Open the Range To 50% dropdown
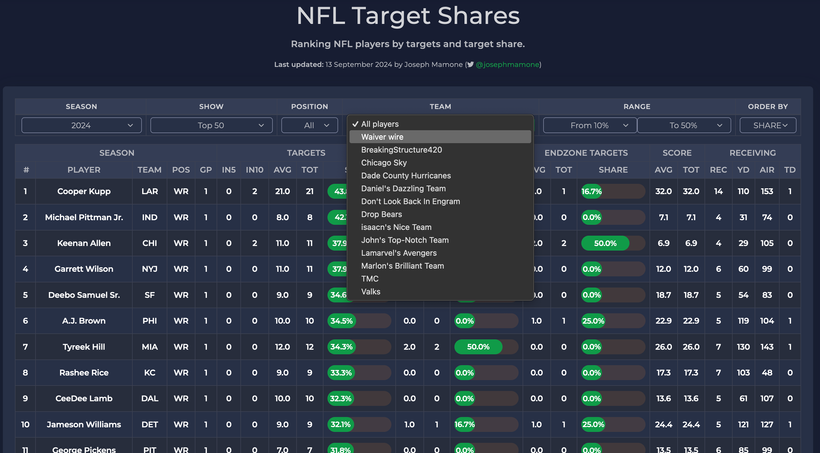 [684, 126]
